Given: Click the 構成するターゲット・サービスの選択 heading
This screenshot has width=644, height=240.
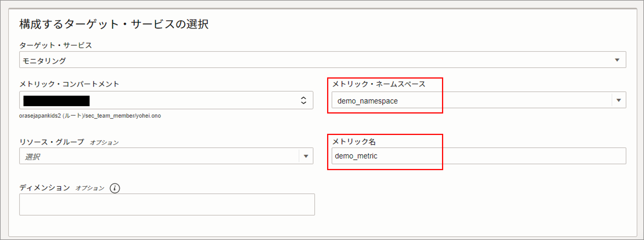Looking at the screenshot, I should click(114, 24).
